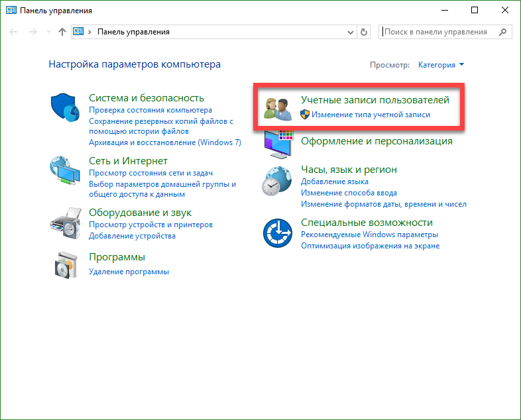Open Система и безопасность category
The image size is (521, 420).
coord(146,98)
